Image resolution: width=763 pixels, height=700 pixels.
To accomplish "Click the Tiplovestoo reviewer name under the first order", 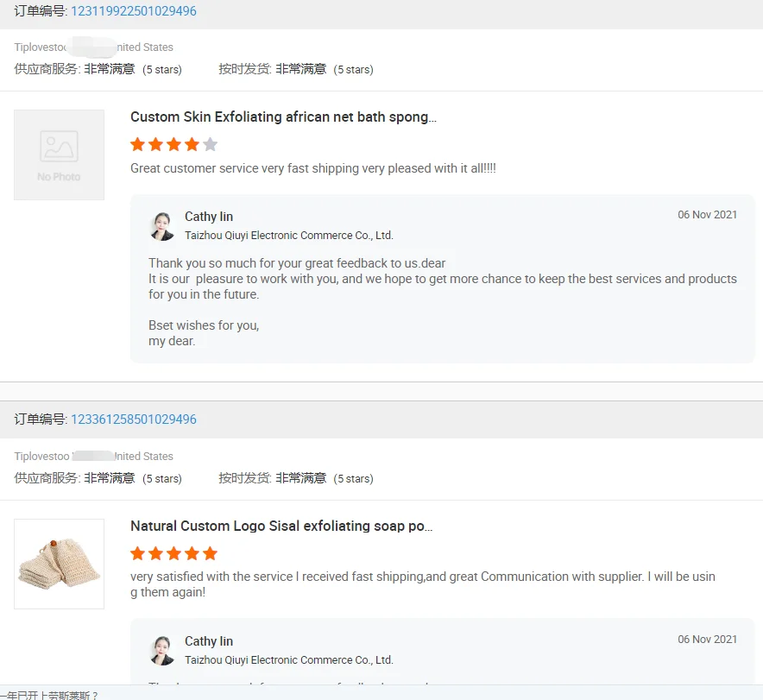I will click(x=41, y=47).
